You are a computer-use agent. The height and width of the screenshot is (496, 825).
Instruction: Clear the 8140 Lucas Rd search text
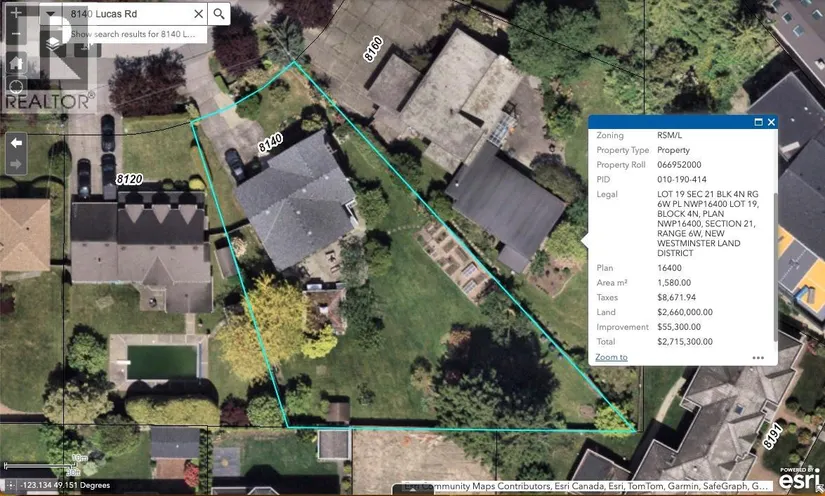click(198, 14)
